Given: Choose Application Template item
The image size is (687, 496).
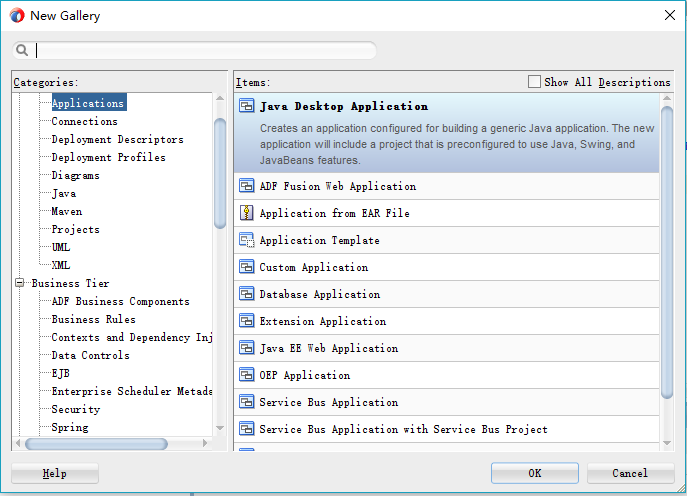Looking at the screenshot, I should pos(446,240).
